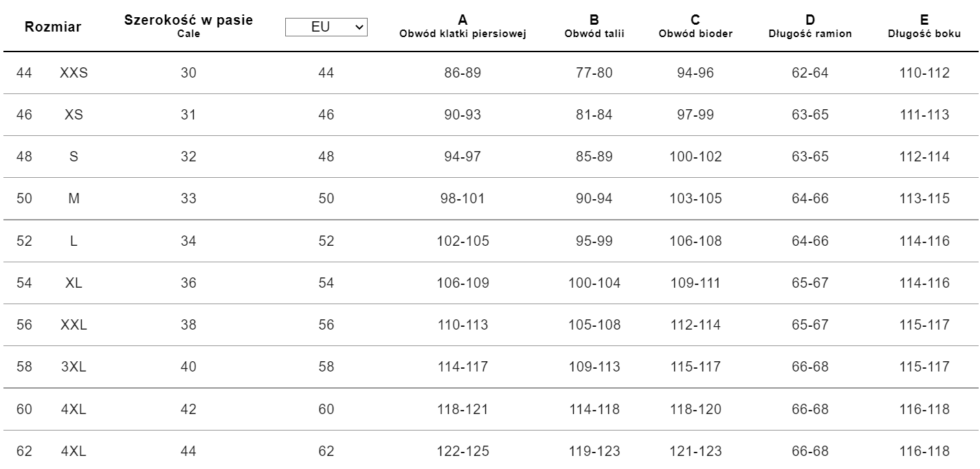Click the Rozmiar column header
Viewport: 980px width, 469px height.
point(53,27)
